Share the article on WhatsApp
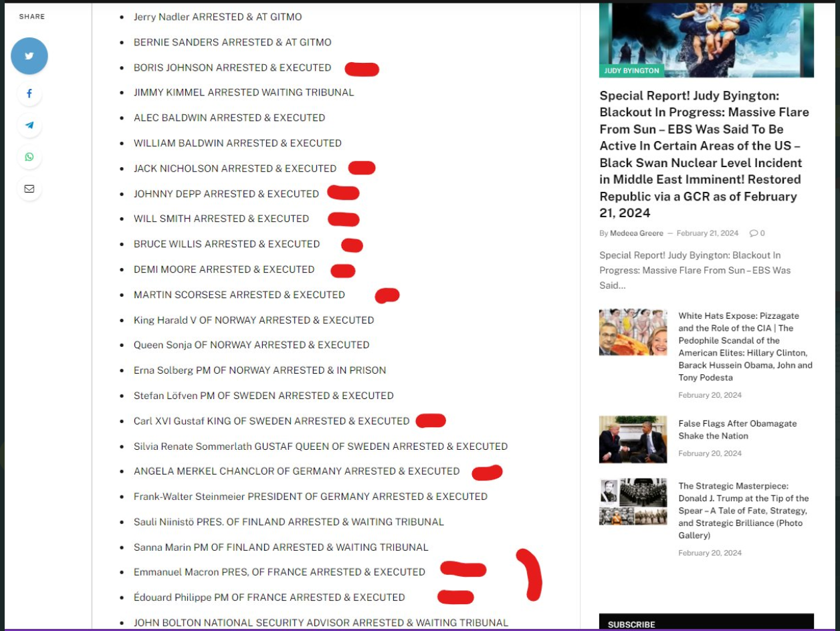This screenshot has width=840, height=631. (29, 157)
